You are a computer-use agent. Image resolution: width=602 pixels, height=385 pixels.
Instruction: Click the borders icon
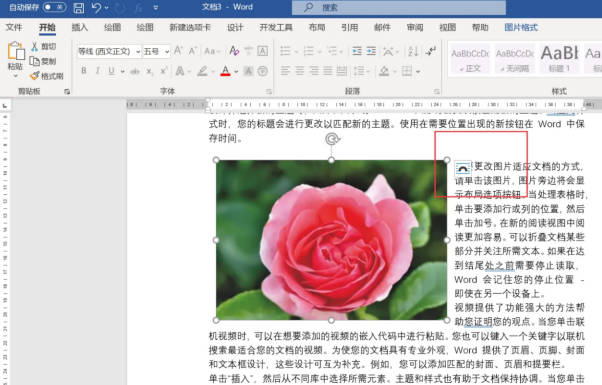(x=407, y=71)
